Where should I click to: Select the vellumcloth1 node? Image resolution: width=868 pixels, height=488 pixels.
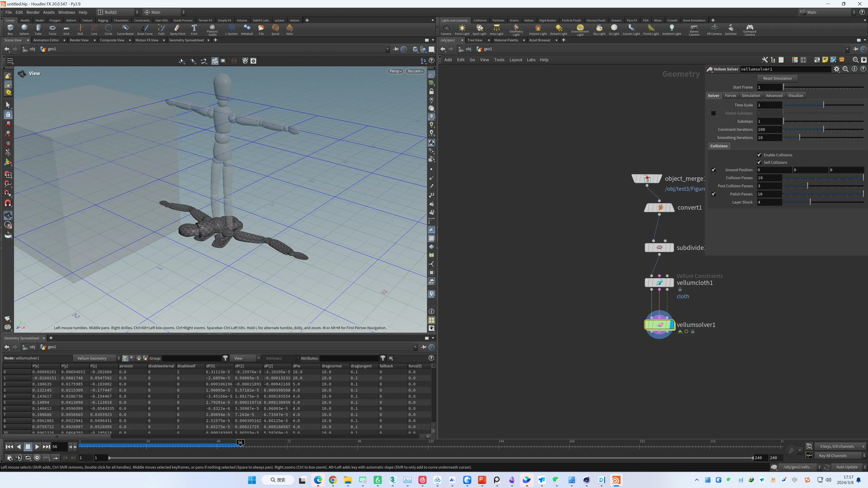tap(659, 283)
